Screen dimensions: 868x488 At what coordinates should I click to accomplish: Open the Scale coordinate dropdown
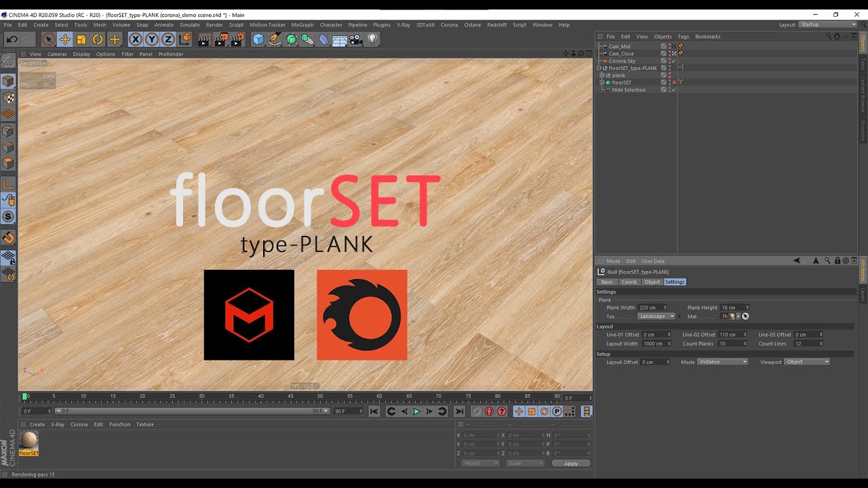click(x=525, y=464)
